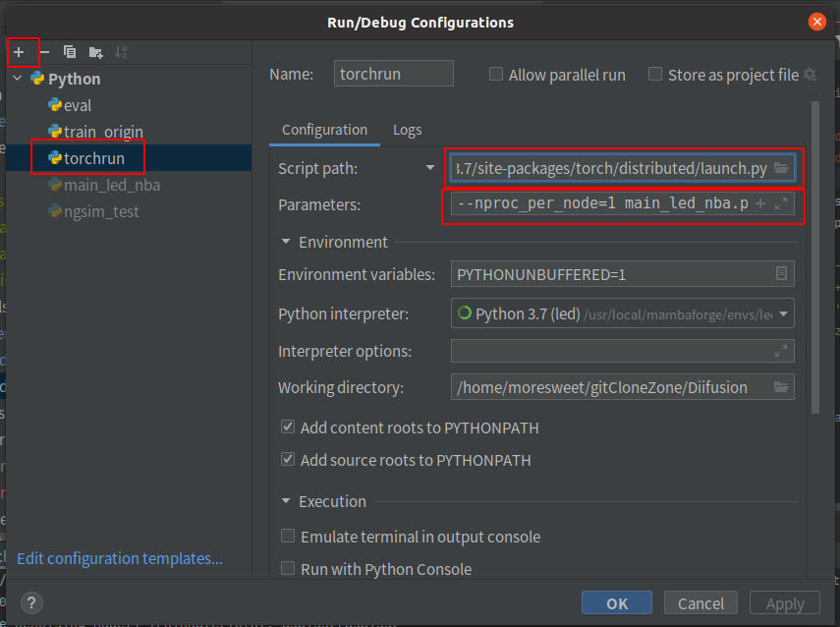Collapse the Python configurations tree node
This screenshot has height=627, width=840.
(x=18, y=79)
